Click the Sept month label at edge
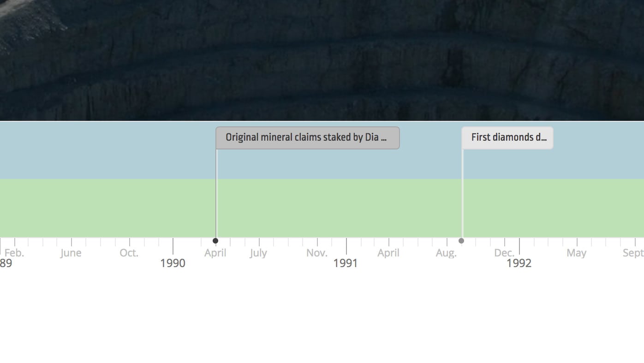This screenshot has width=644, height=363. [x=633, y=253]
